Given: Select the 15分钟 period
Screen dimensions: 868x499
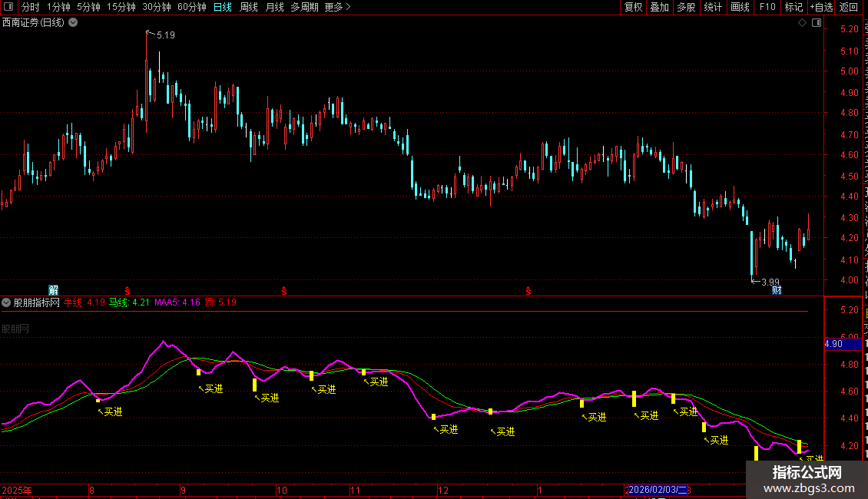Looking at the screenshot, I should 121,7.
